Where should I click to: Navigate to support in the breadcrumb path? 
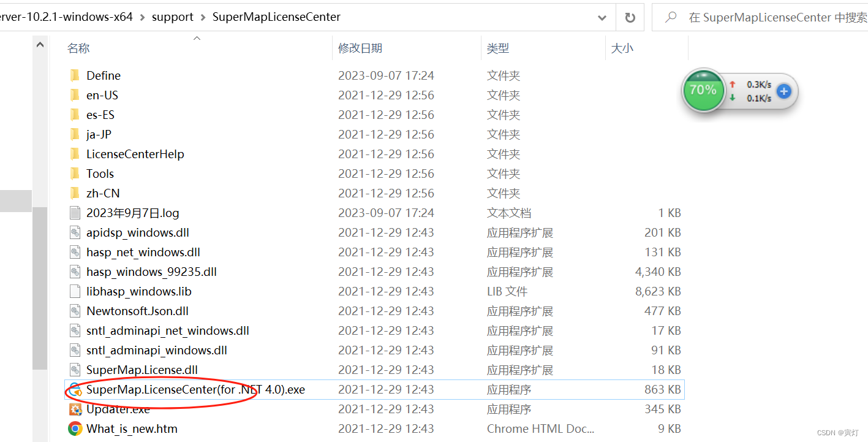tap(173, 17)
